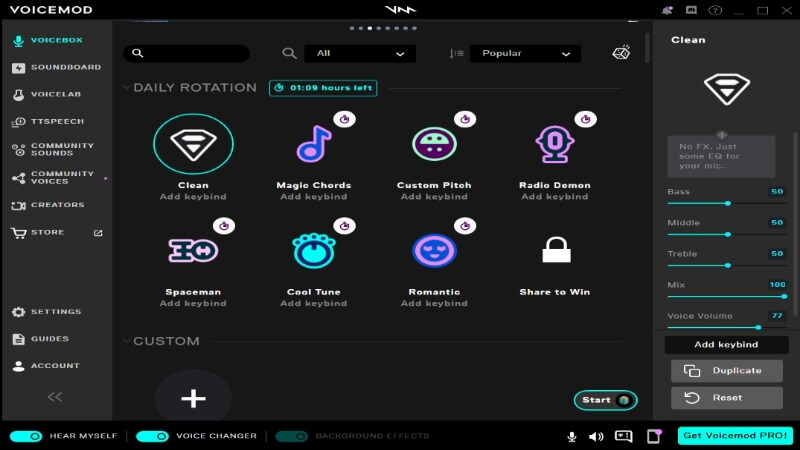Pick the Radio Demon voice
Image resolution: width=800 pixels, height=450 pixels.
click(555, 144)
